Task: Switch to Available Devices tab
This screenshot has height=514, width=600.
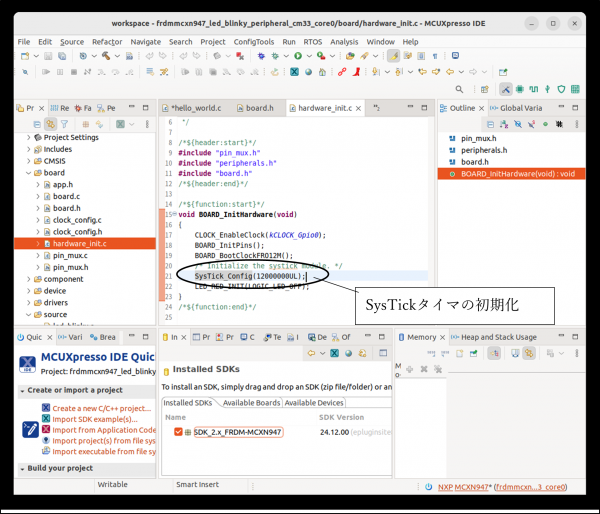Action: coord(314,403)
